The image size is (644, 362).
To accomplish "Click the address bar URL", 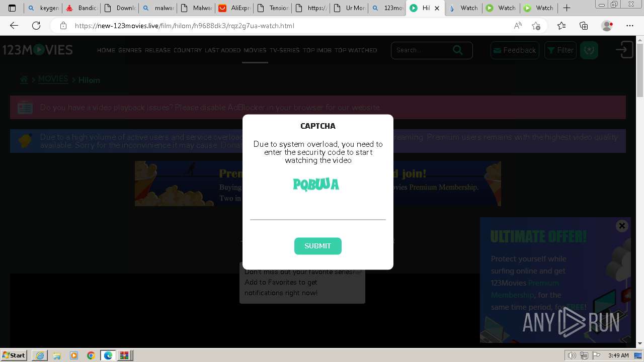I will (185, 26).
